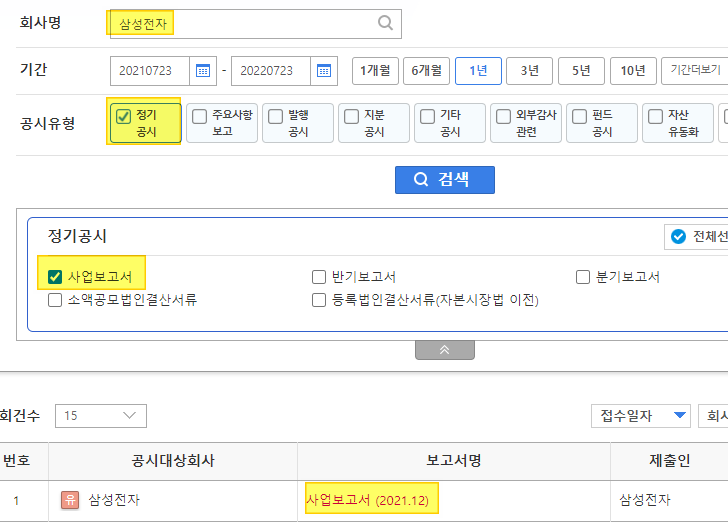
Task: Click the 삼성전자 company link in results
Action: (114, 500)
